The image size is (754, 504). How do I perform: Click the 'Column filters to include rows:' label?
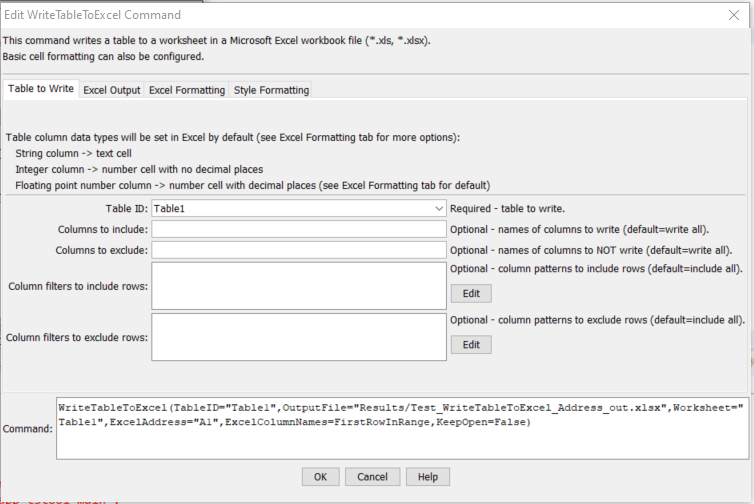click(78, 286)
